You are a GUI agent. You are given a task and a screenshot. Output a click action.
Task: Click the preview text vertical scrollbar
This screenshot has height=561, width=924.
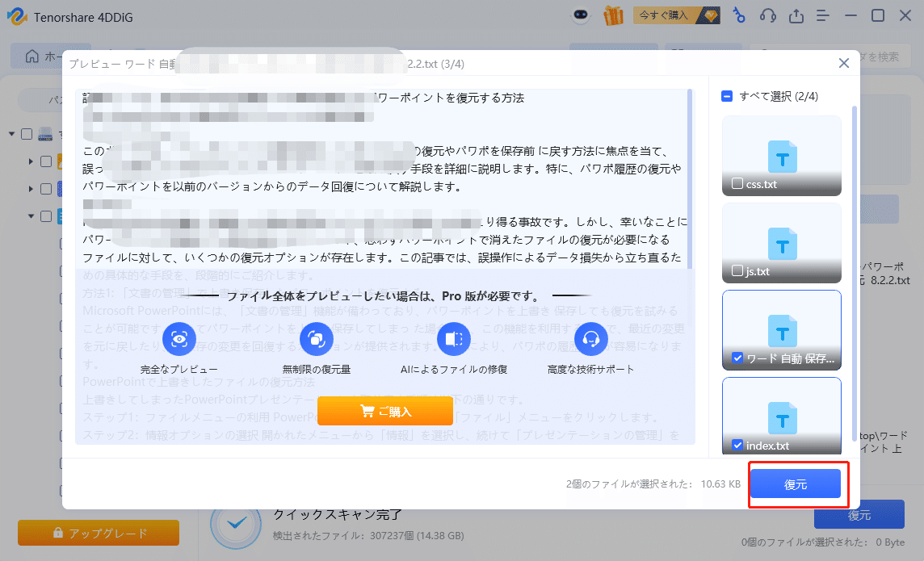(690, 178)
